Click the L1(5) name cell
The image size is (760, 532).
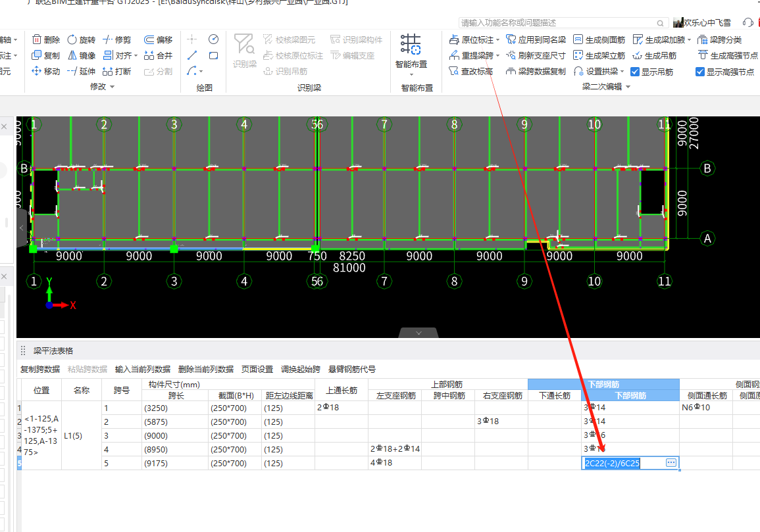pos(82,435)
